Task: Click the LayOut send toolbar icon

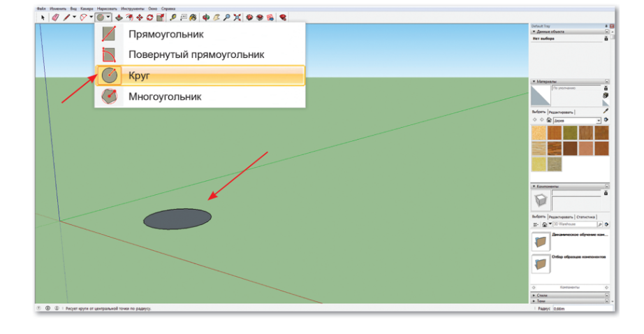Action: pyautogui.click(x=270, y=17)
